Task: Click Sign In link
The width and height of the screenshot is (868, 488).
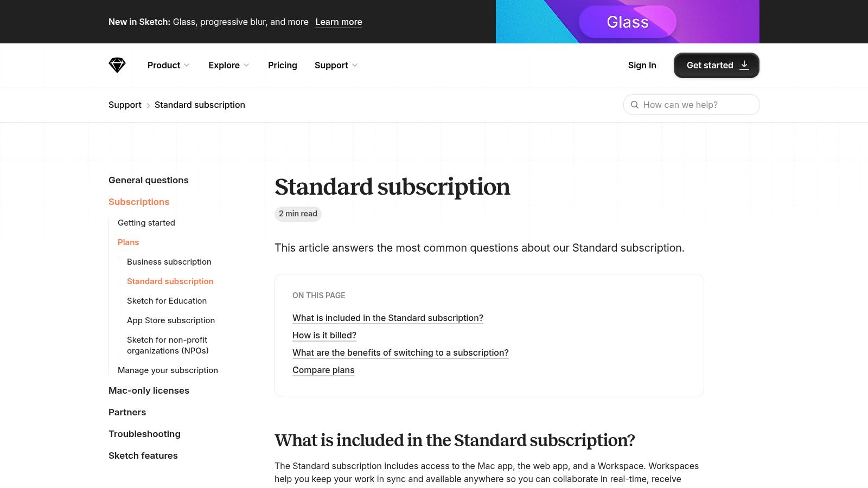Action: 642,65
